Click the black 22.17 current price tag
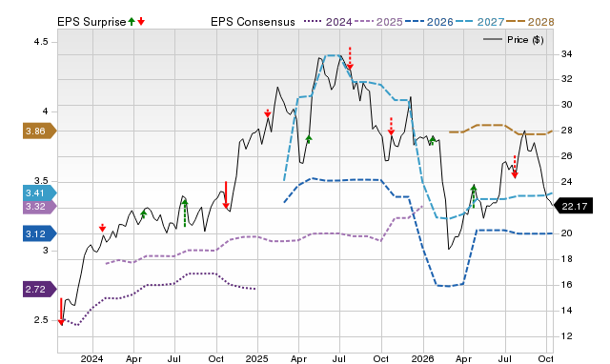The height and width of the screenshot is (364, 610). 573,206
